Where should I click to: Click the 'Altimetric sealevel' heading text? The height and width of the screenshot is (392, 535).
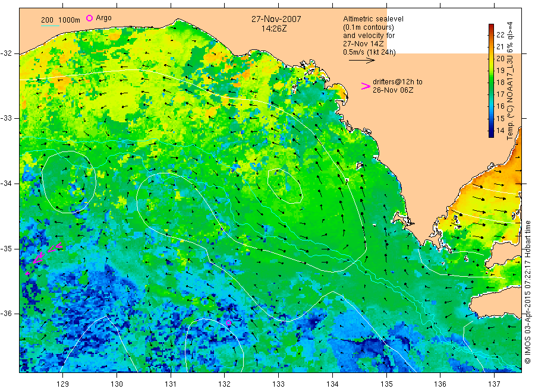tap(373, 19)
